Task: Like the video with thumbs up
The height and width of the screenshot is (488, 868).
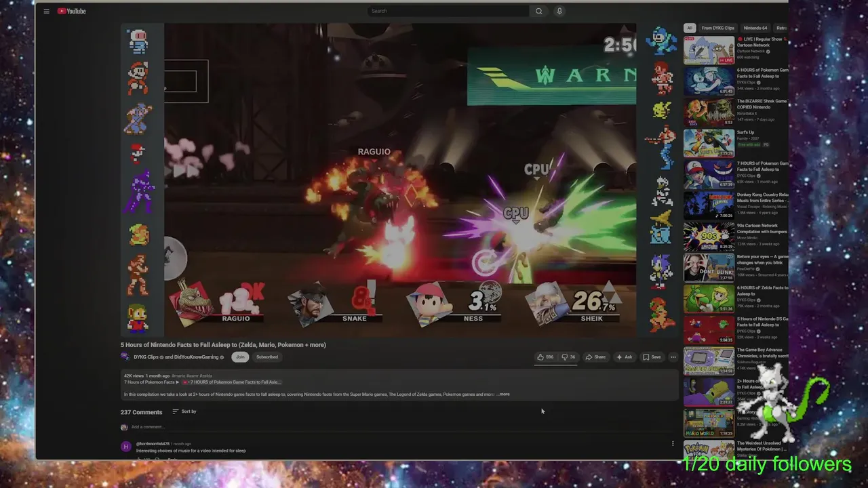Action: pos(545,357)
